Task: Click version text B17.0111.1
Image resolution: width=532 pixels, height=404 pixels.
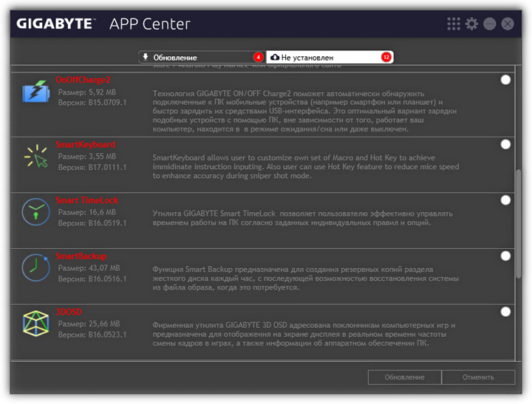Action: click(107, 168)
